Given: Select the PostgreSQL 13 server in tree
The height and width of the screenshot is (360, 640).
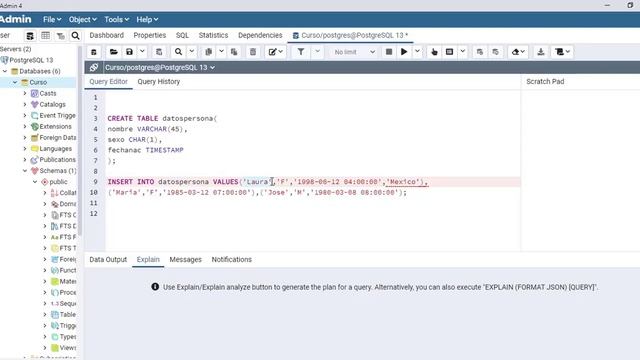Looking at the screenshot, I should (x=31, y=60).
